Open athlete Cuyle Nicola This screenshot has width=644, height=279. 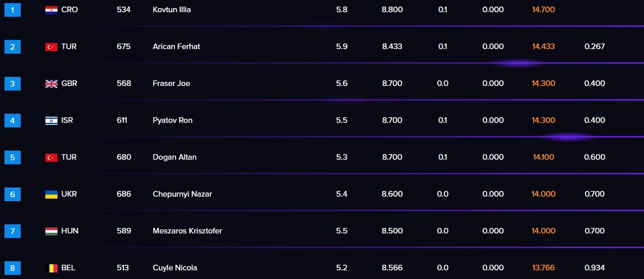(175, 268)
